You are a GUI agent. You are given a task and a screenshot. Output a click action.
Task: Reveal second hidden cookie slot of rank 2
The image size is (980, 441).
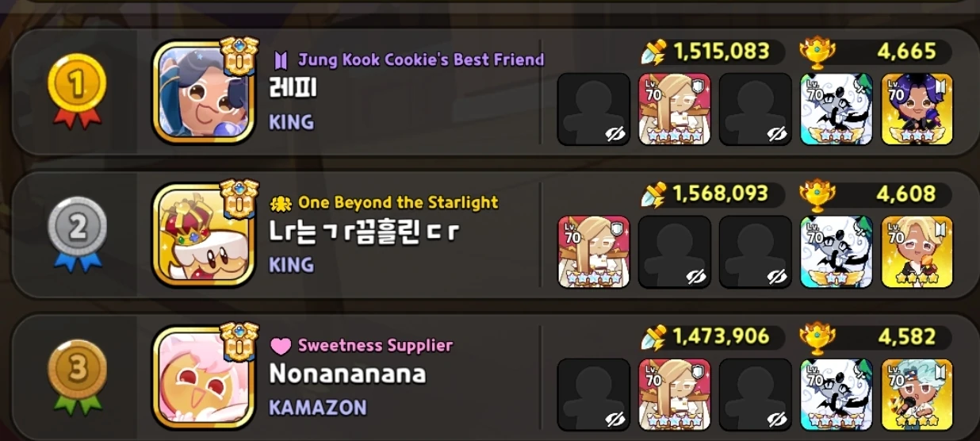tap(756, 252)
